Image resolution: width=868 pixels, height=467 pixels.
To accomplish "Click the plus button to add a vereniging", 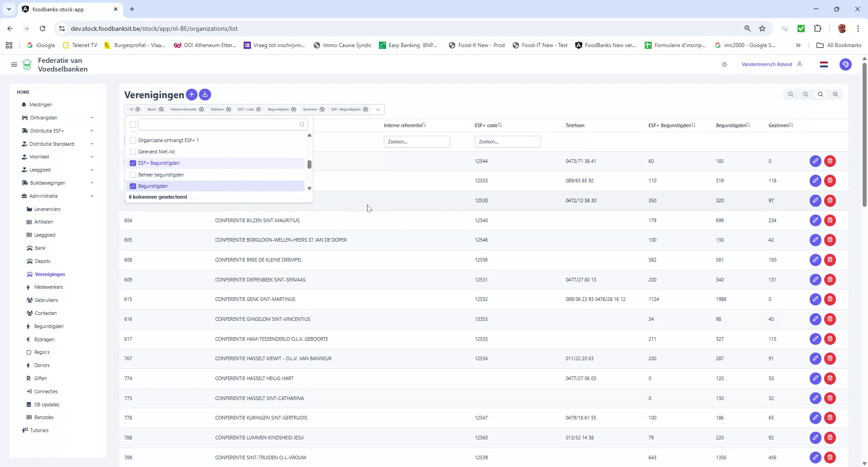I will (192, 95).
